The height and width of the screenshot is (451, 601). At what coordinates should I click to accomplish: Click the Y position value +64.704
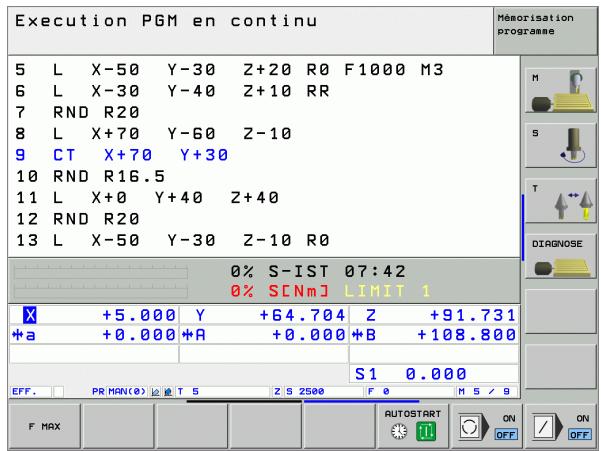[x=303, y=315]
